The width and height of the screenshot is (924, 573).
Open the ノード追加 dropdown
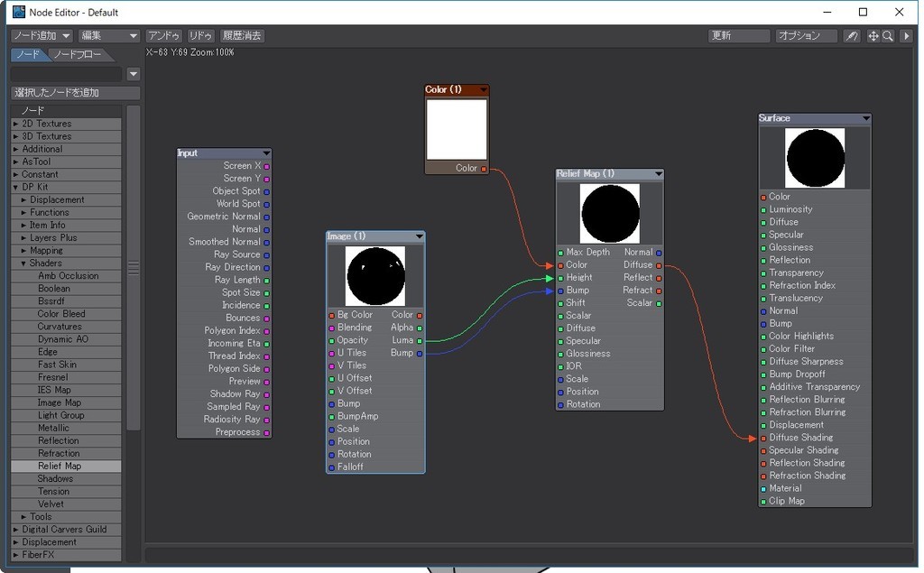point(42,36)
